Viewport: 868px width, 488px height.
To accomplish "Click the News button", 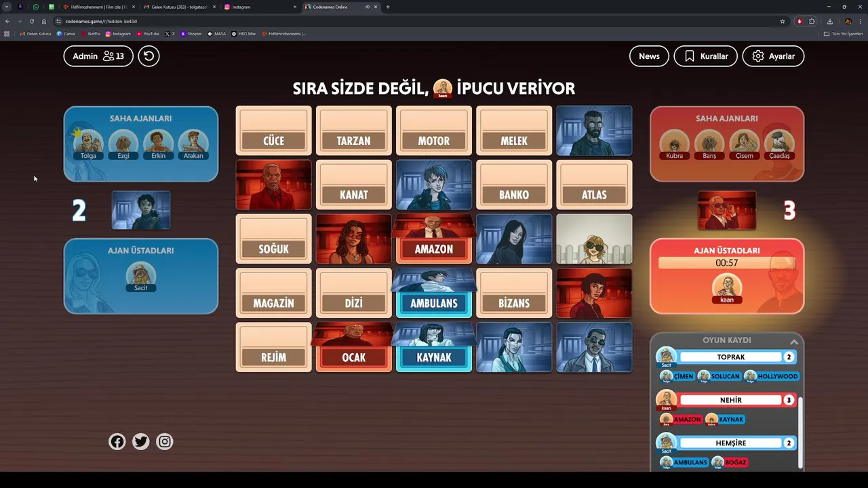I will pyautogui.click(x=649, y=56).
